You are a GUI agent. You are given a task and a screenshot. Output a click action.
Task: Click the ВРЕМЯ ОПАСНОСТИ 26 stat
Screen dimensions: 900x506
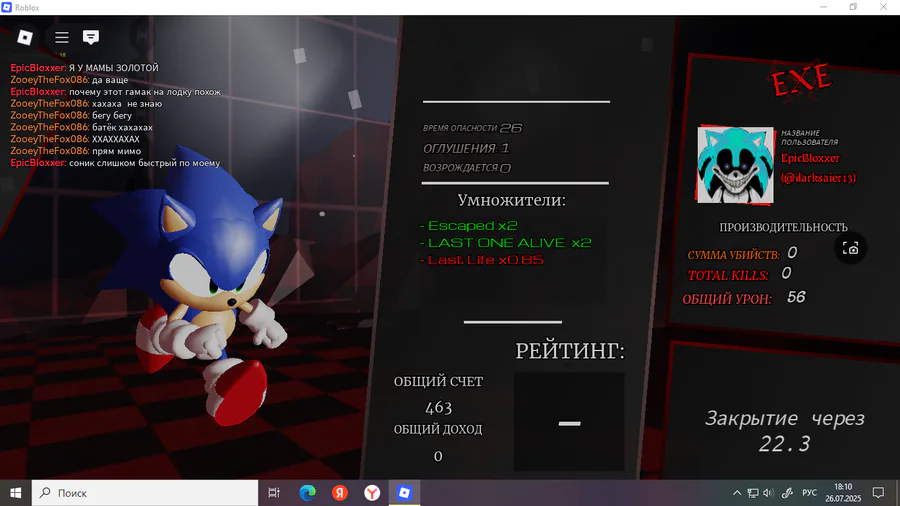tap(472, 128)
